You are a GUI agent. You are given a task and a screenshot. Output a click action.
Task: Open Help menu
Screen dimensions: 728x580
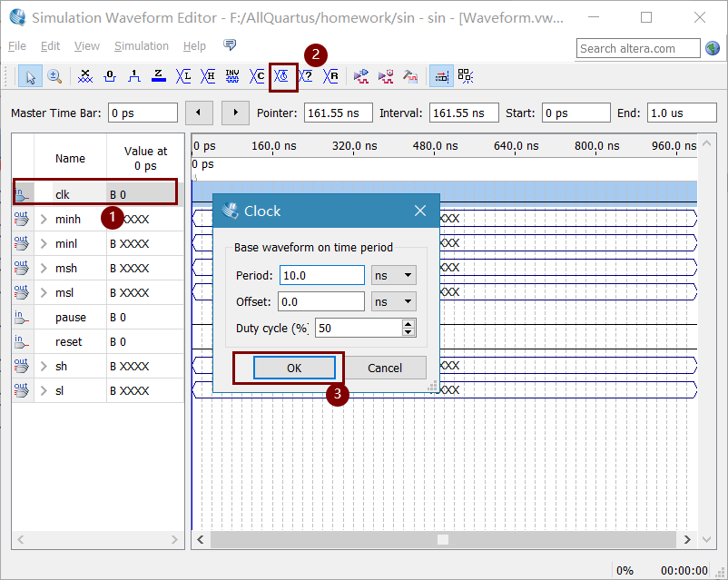(194, 46)
